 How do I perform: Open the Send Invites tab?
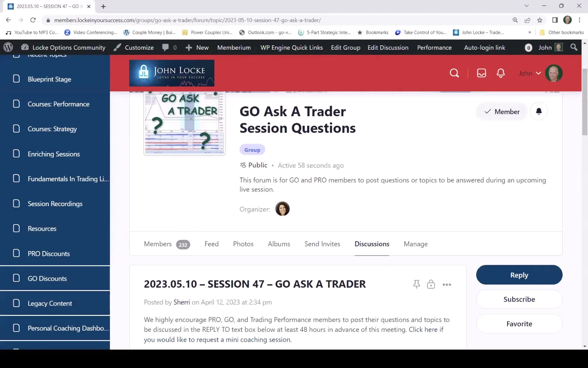pos(322,244)
